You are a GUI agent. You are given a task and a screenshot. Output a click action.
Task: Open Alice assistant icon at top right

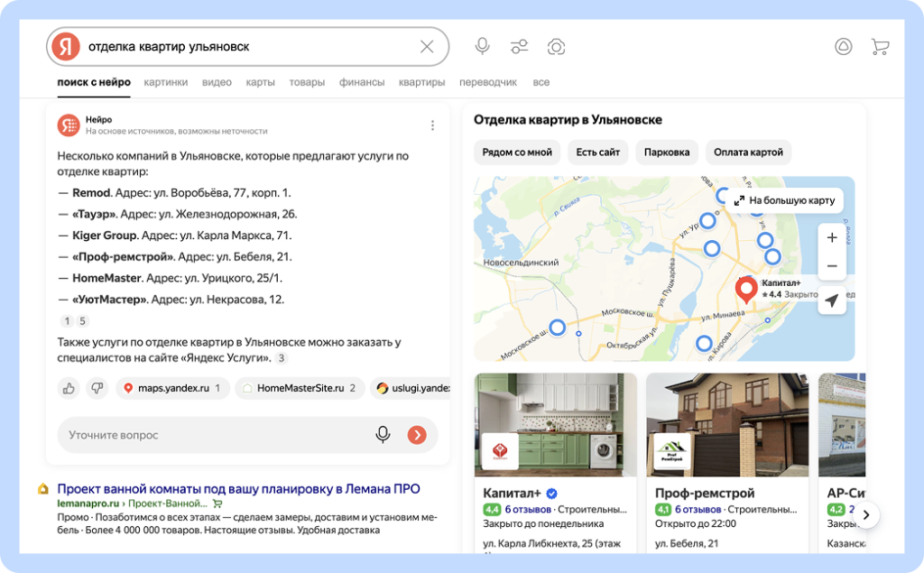(844, 47)
